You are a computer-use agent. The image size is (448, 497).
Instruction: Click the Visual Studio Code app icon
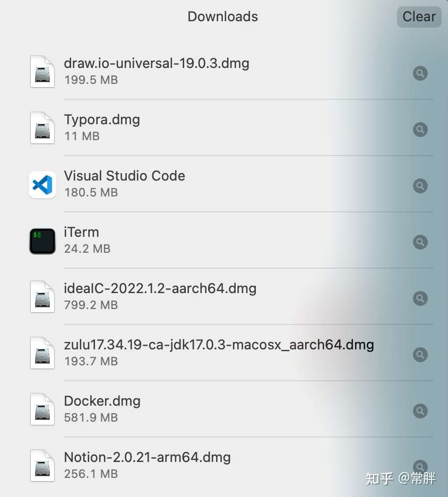click(x=42, y=186)
